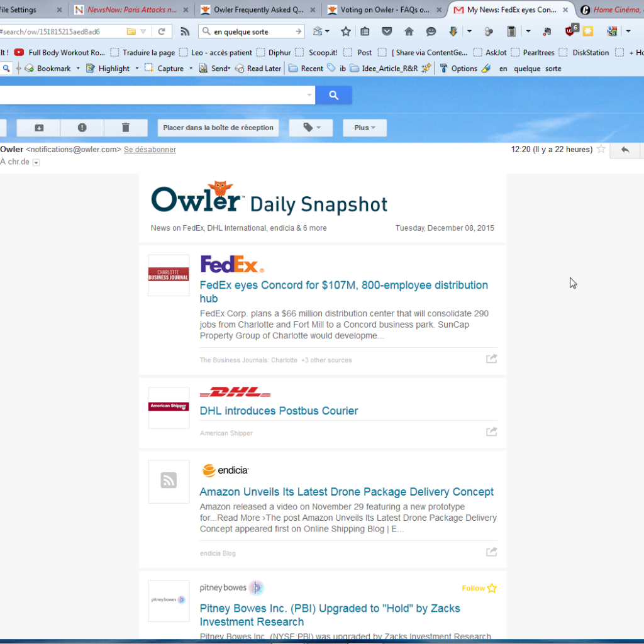Click the Capture toolbar button
Viewport: 644px width, 644px height.
[x=164, y=69]
